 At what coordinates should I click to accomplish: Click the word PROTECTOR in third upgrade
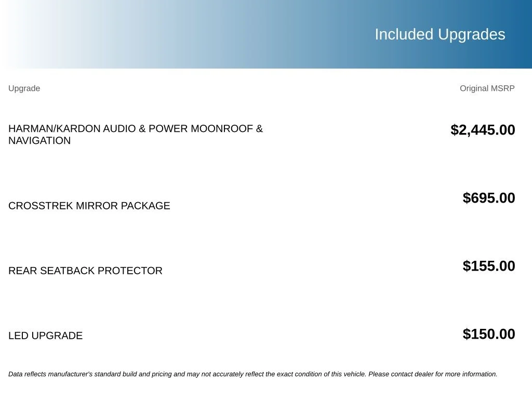point(130,270)
